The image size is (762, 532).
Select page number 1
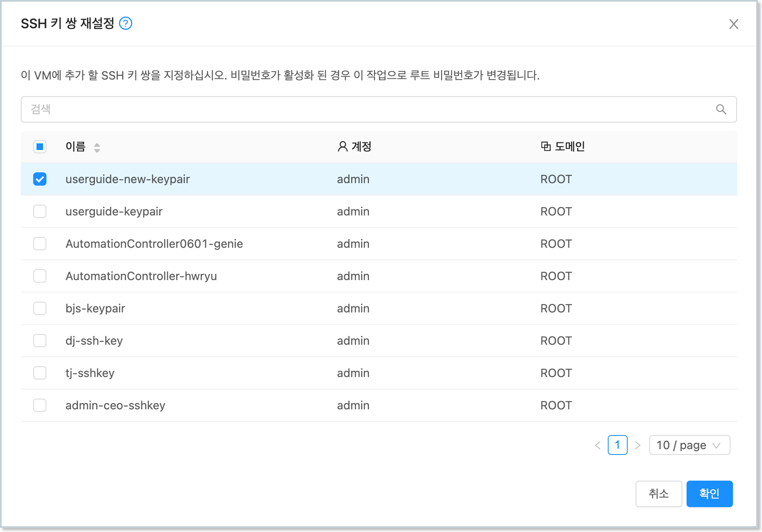(x=617, y=445)
